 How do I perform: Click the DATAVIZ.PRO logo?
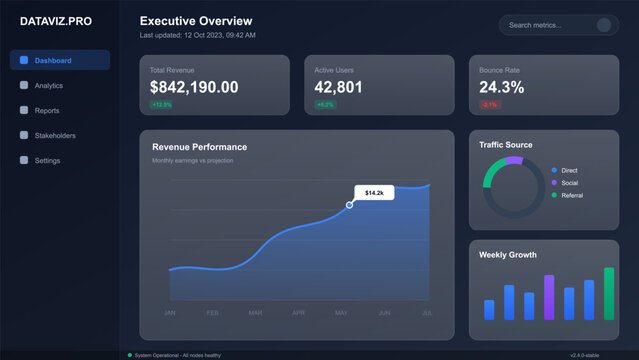56,21
